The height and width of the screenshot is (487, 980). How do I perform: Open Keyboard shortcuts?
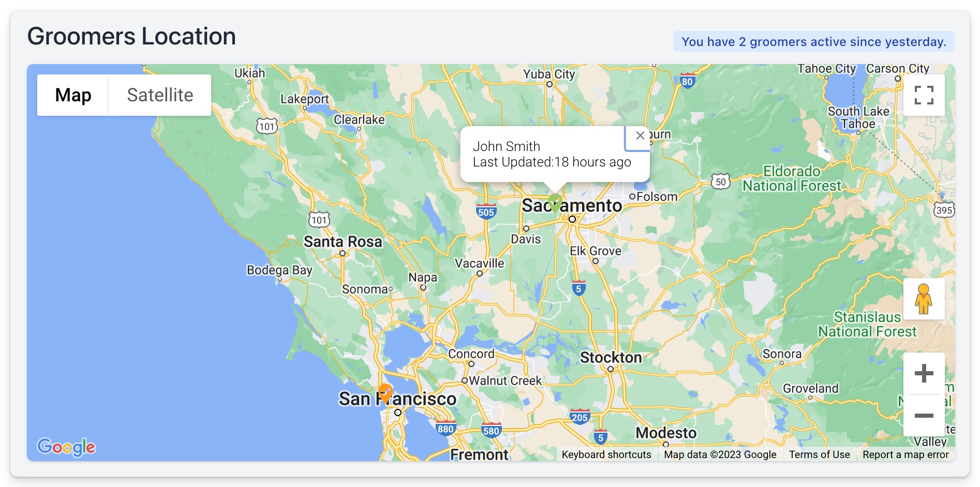[x=606, y=454]
